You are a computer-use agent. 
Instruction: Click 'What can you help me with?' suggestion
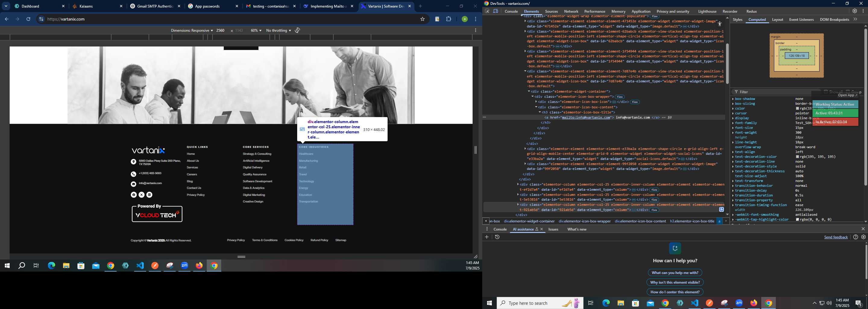[x=675, y=272]
